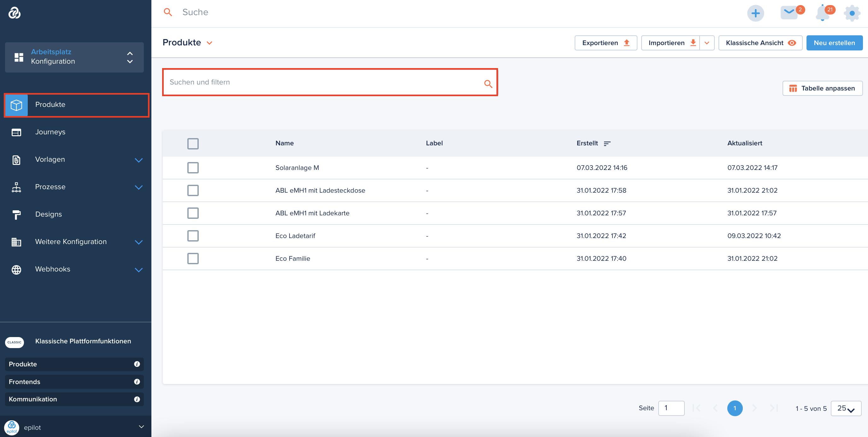Click the info icon next to classic Produkte

[137, 364]
